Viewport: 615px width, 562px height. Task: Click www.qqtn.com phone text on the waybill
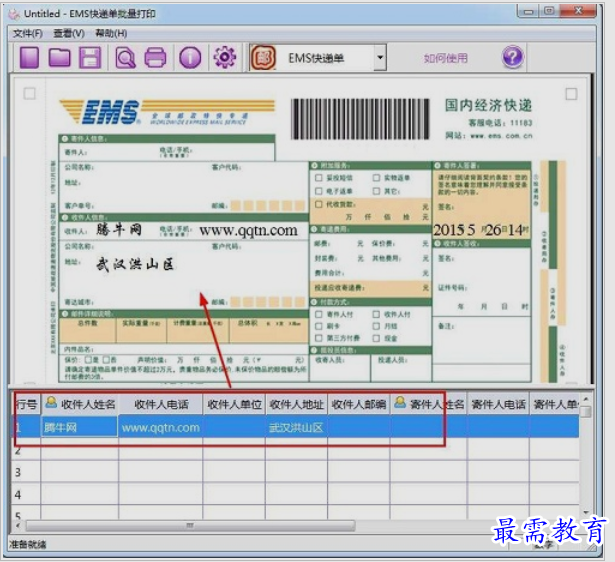click(248, 230)
